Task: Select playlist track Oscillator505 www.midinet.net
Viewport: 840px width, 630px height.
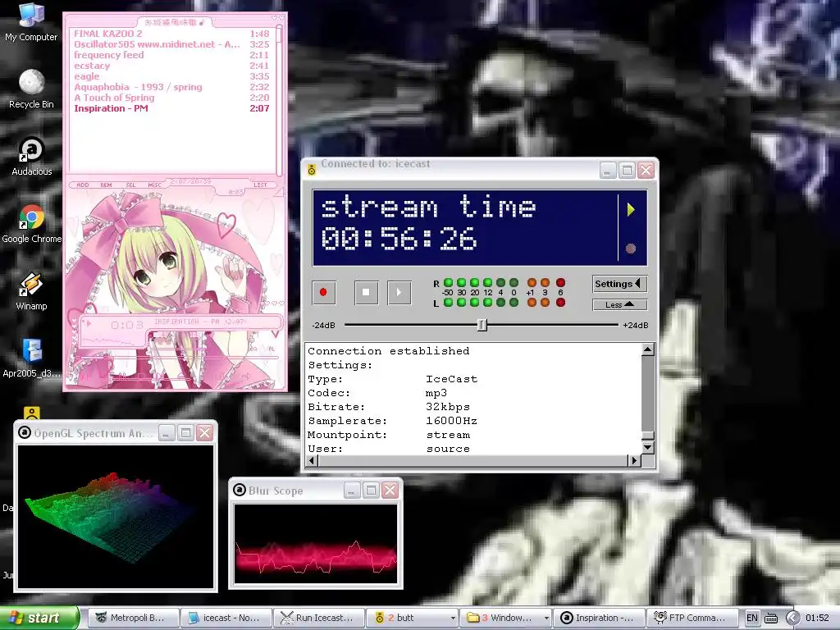Action: coord(171,44)
